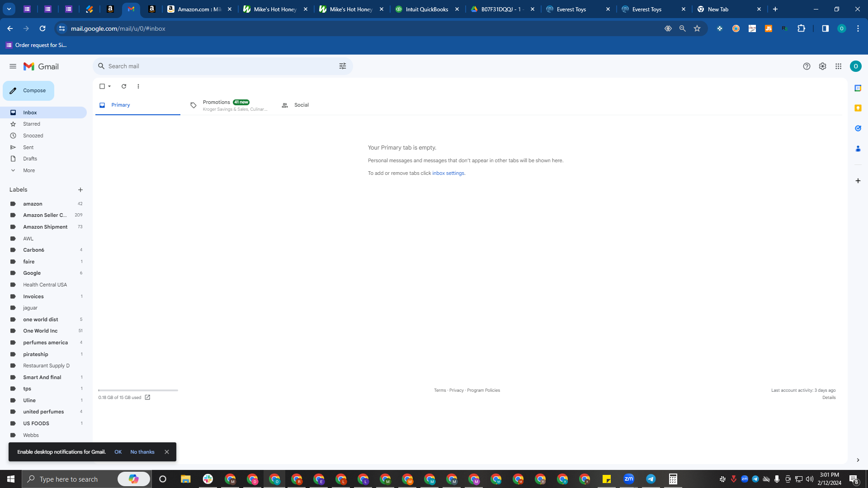Open the Gmail main menu hamburger icon

tap(13, 66)
